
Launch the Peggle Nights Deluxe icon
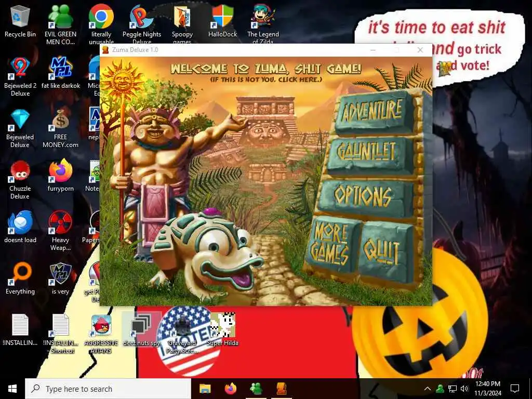(141, 24)
